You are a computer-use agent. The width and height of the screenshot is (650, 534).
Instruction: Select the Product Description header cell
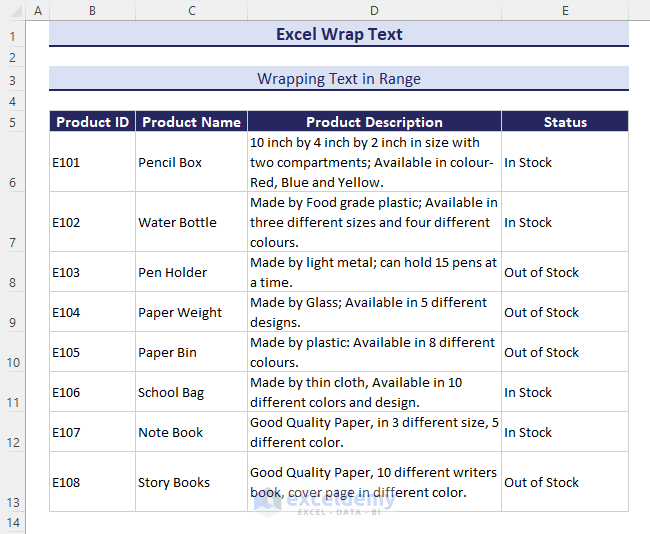click(374, 122)
